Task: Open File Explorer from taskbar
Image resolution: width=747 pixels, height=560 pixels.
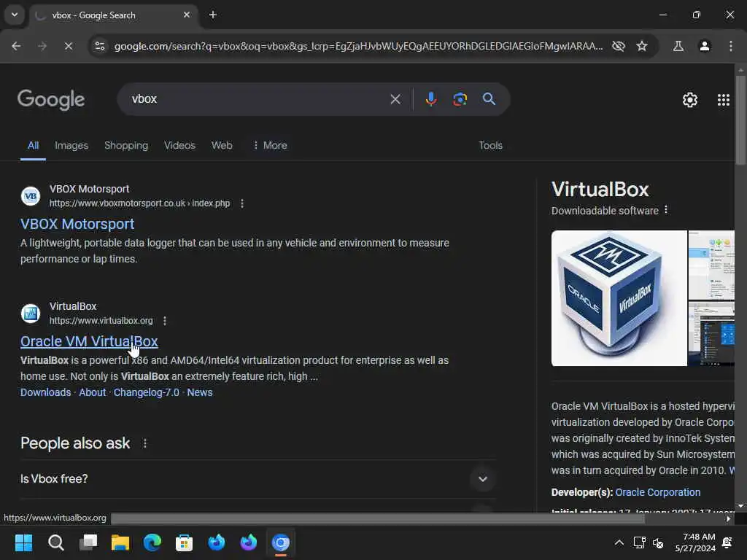Action: (x=120, y=542)
